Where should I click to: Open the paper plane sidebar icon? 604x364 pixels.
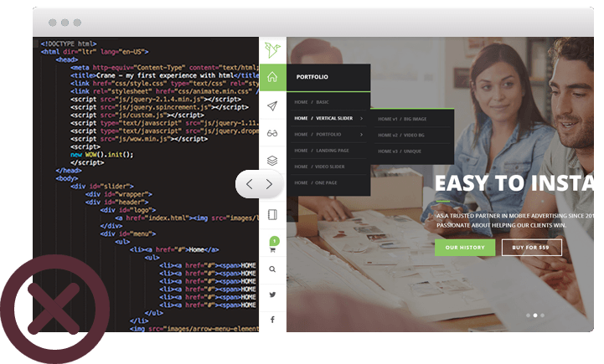point(272,105)
